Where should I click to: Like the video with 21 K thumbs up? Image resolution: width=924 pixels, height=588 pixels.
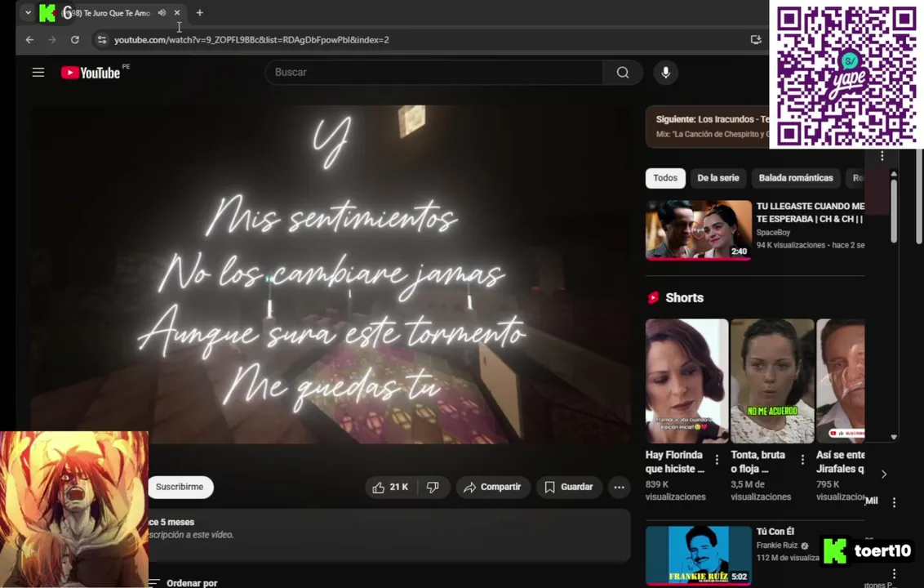391,488
